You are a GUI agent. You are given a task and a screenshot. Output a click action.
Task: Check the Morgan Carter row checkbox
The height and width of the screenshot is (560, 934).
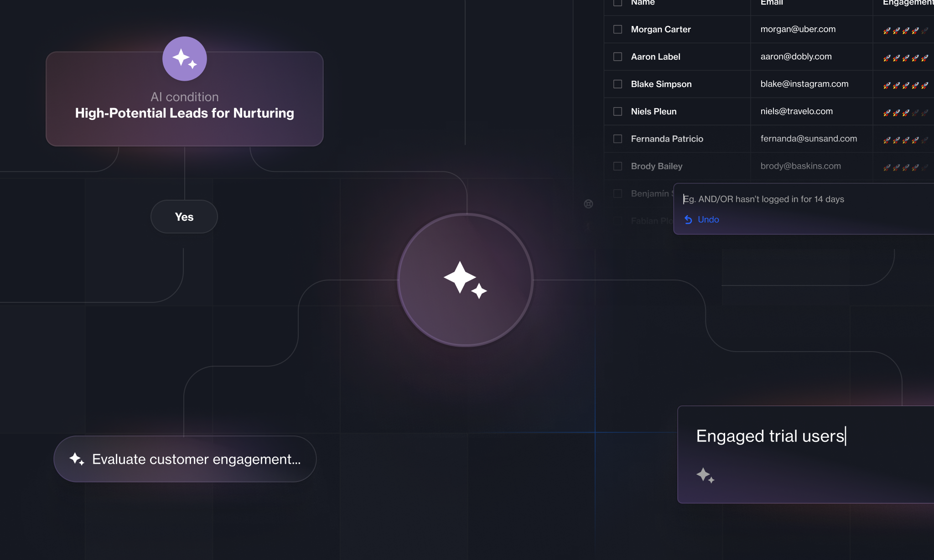(x=617, y=29)
